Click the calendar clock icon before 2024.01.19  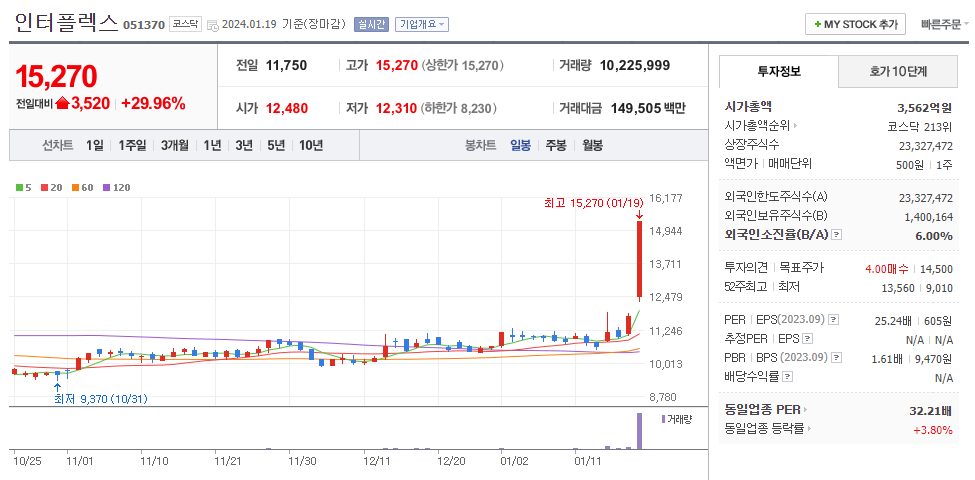tap(212, 25)
